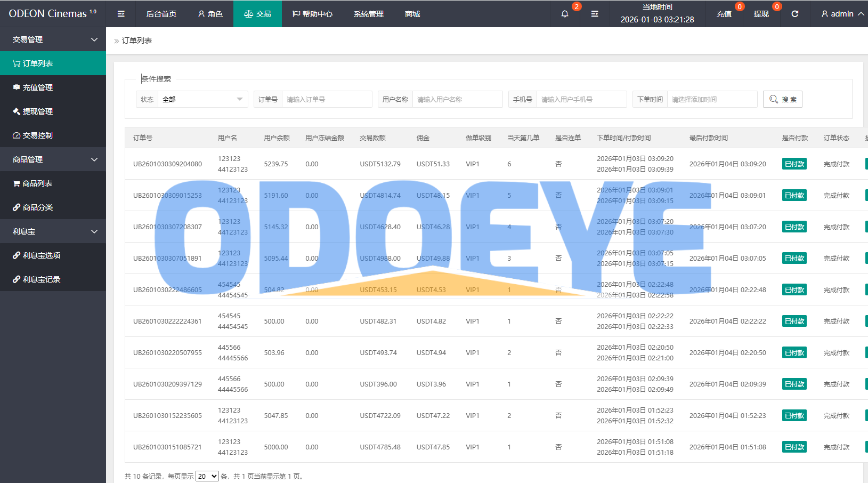
Task: Open the 帮助中心 top menu
Action: pos(312,14)
